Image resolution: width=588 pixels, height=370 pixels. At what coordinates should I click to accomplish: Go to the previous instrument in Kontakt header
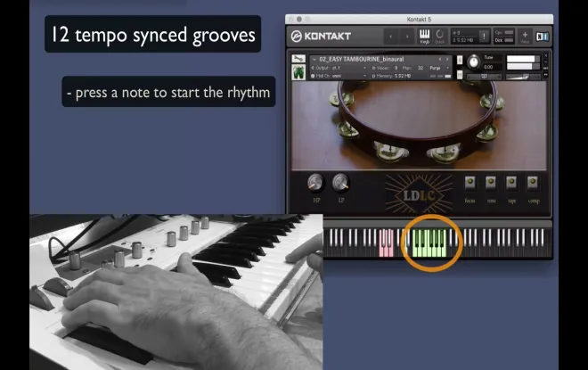click(x=391, y=37)
